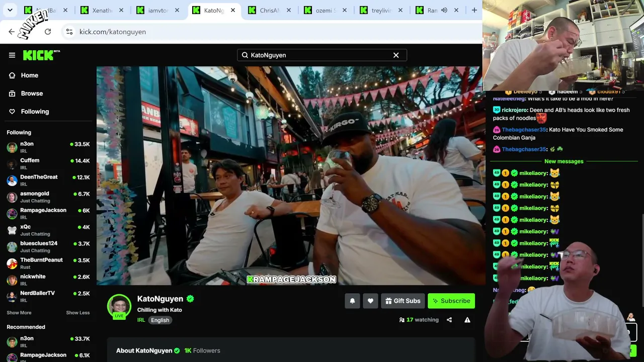This screenshot has width=644, height=362.
Task: Click the 1K Followers count
Action: click(x=202, y=350)
